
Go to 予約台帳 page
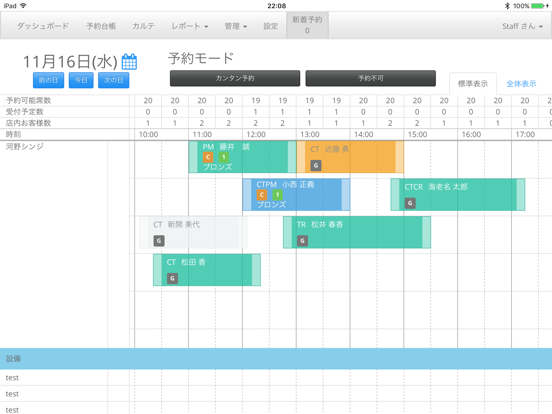(x=101, y=26)
